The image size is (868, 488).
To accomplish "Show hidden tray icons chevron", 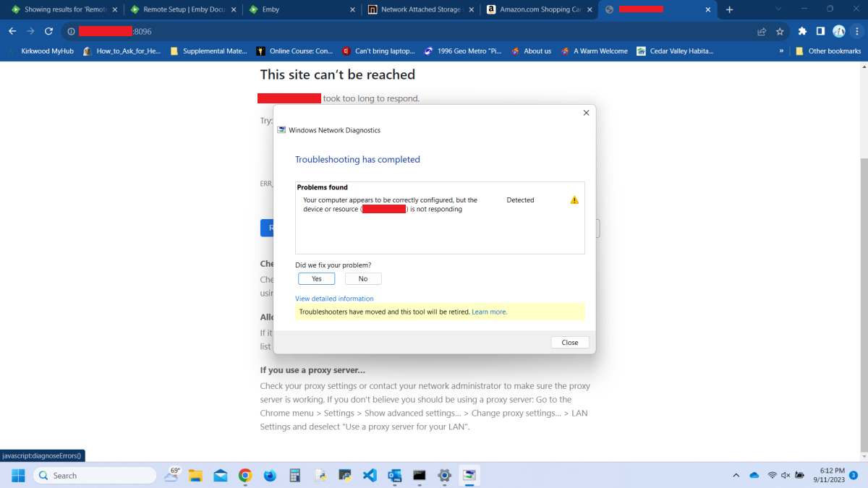I will (x=736, y=475).
